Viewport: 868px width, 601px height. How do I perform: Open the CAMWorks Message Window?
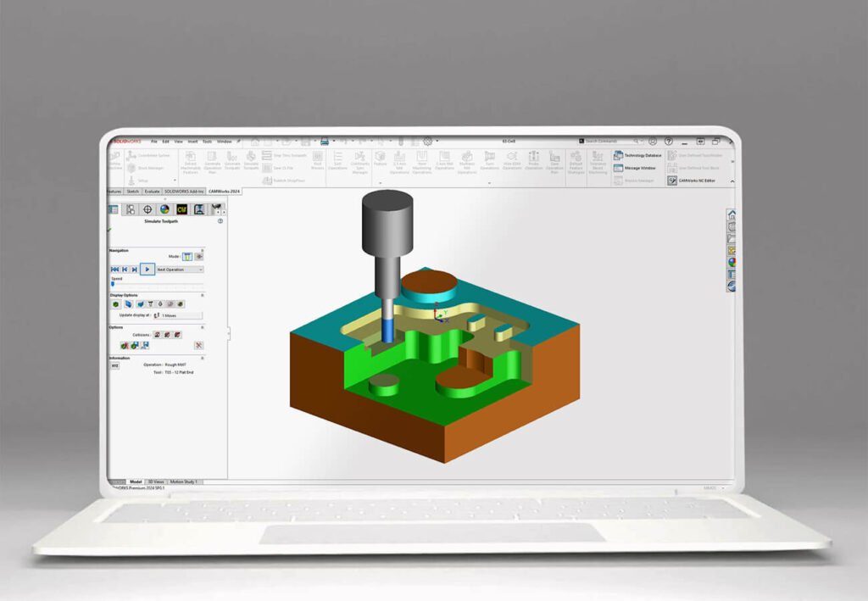pos(641,168)
